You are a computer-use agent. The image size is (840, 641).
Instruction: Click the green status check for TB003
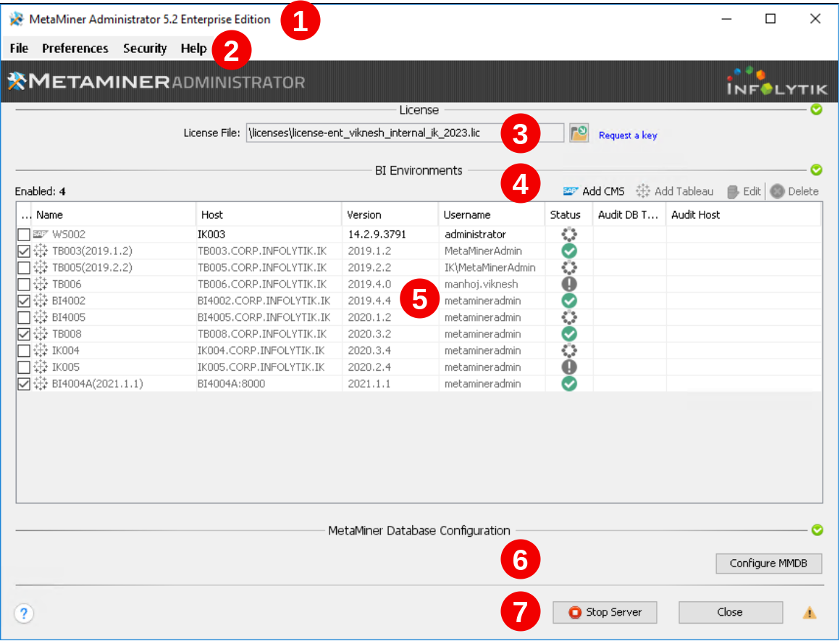point(569,251)
